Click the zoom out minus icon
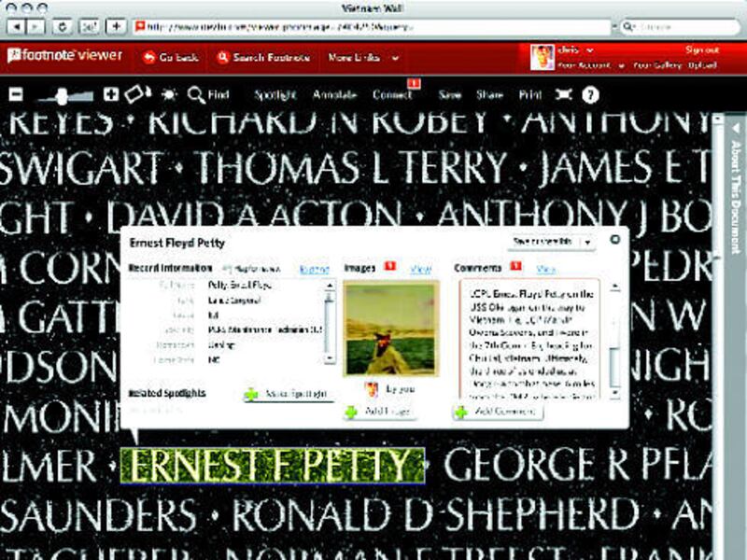 coord(17,94)
